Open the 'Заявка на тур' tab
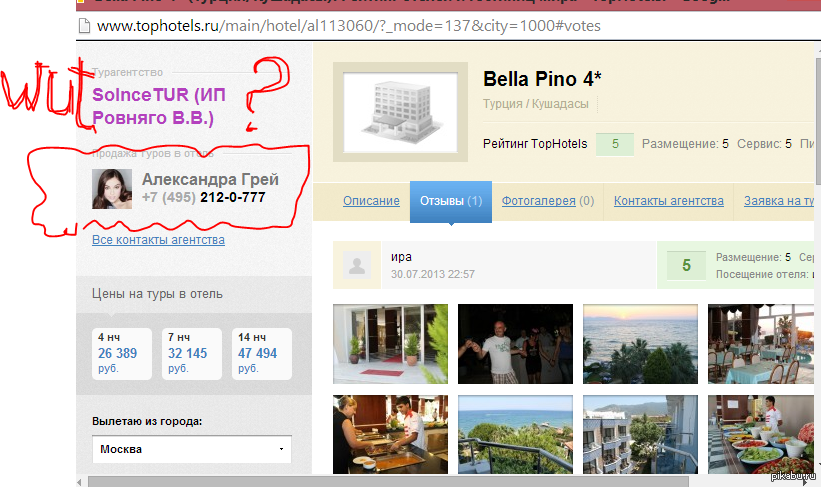The height and width of the screenshot is (487, 821). (x=779, y=201)
